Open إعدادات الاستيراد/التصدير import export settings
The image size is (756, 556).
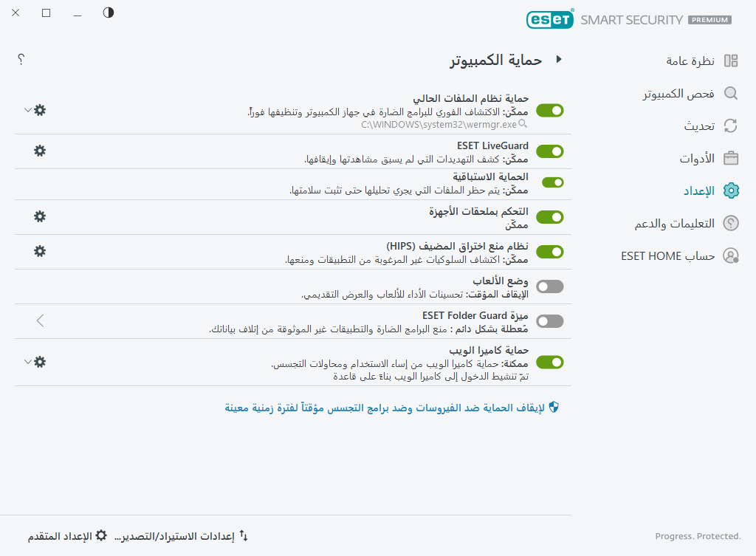point(181,535)
